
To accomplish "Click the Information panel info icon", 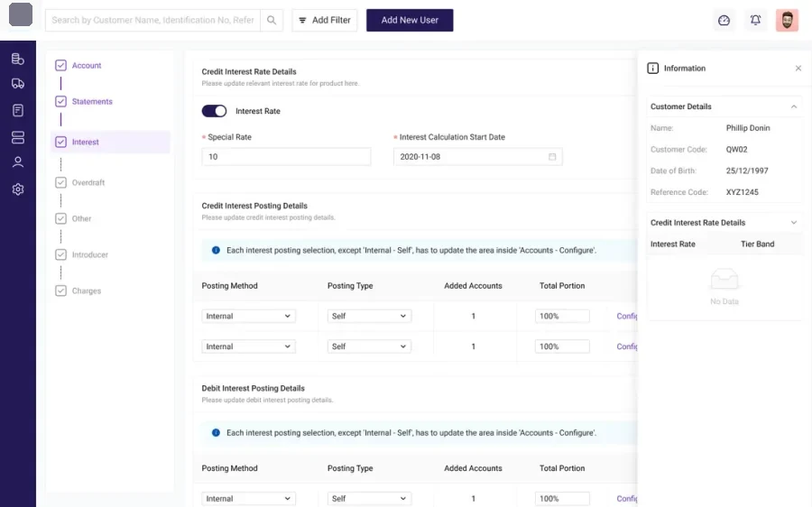I will pyautogui.click(x=652, y=69).
